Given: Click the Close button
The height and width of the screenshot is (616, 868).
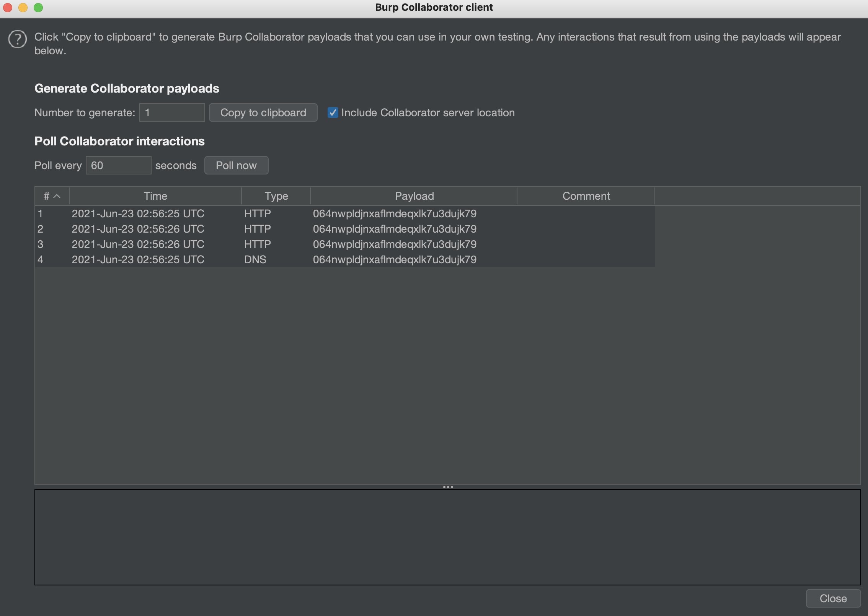Looking at the screenshot, I should [833, 598].
